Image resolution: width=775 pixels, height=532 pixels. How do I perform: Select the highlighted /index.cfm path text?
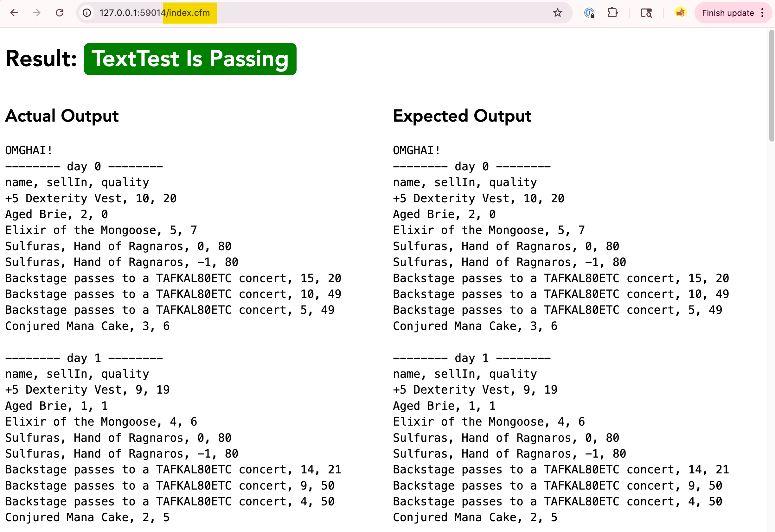click(x=189, y=13)
